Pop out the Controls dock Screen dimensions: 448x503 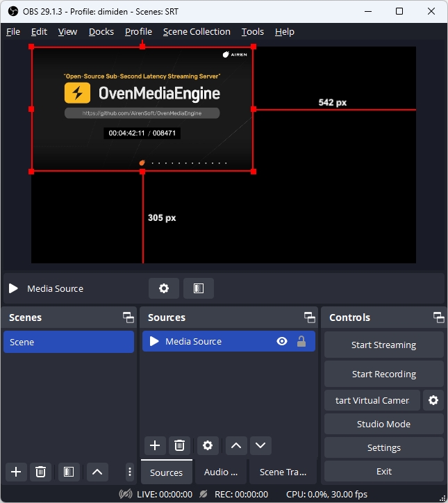tap(439, 318)
